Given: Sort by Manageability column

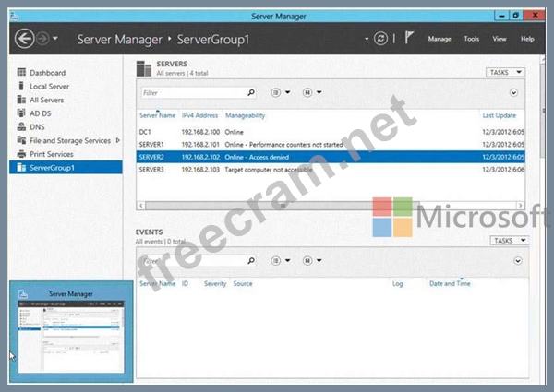Looking at the screenshot, I should 245,115.
